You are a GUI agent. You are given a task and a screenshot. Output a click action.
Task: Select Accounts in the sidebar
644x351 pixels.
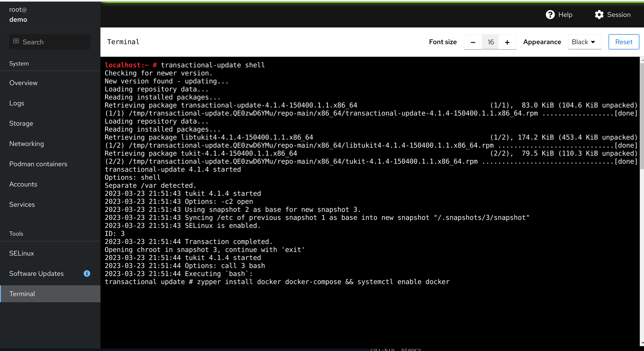pyautogui.click(x=23, y=184)
